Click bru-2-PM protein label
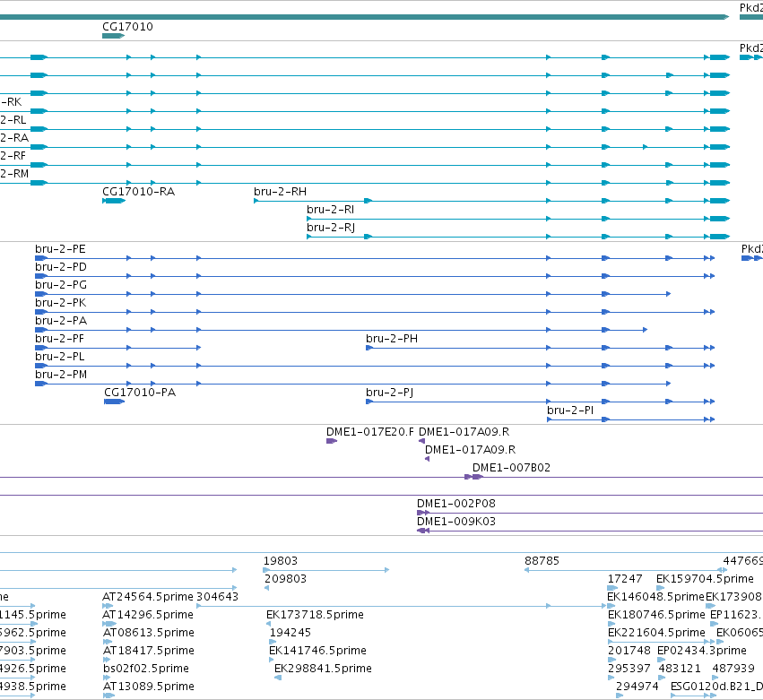763x700 pixels. coord(61,375)
